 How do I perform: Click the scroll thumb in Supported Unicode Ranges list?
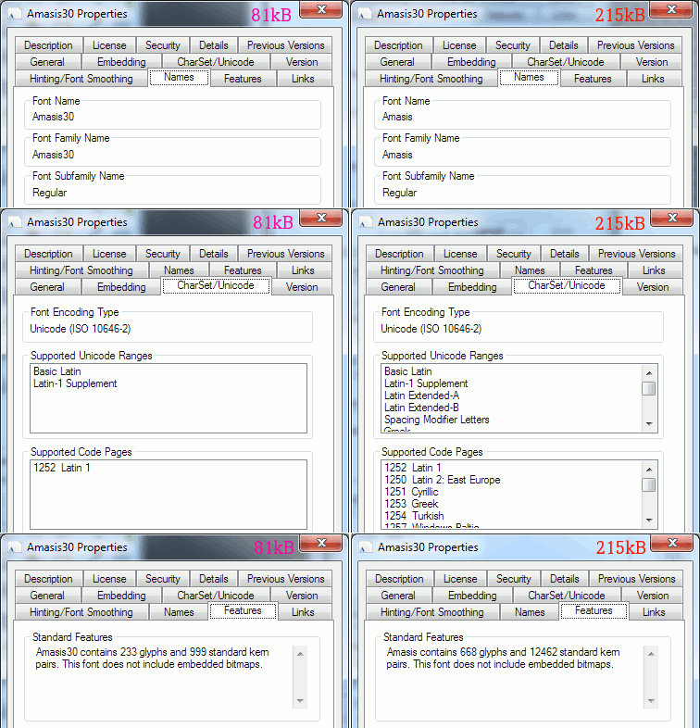click(649, 389)
